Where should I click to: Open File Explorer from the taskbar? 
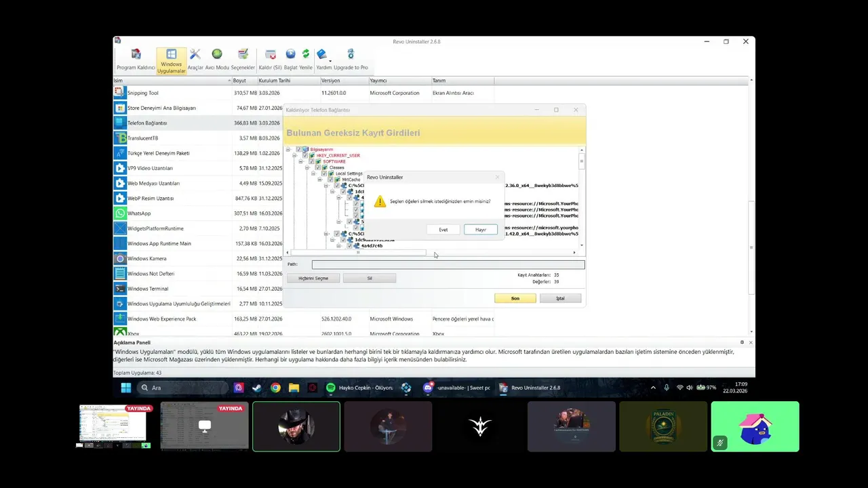[x=294, y=388]
